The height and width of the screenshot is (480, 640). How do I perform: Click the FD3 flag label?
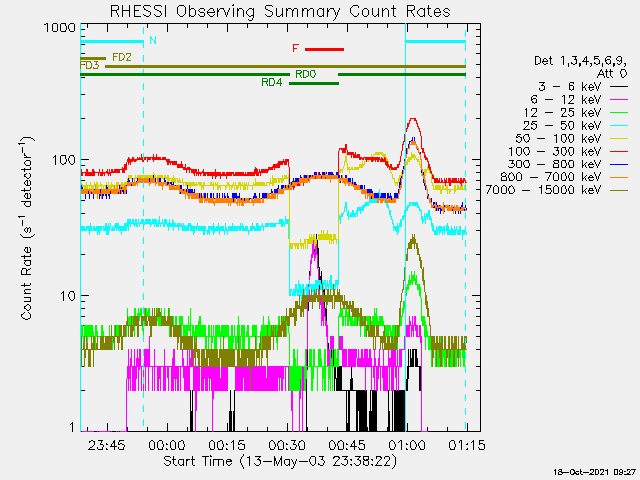tap(89, 66)
